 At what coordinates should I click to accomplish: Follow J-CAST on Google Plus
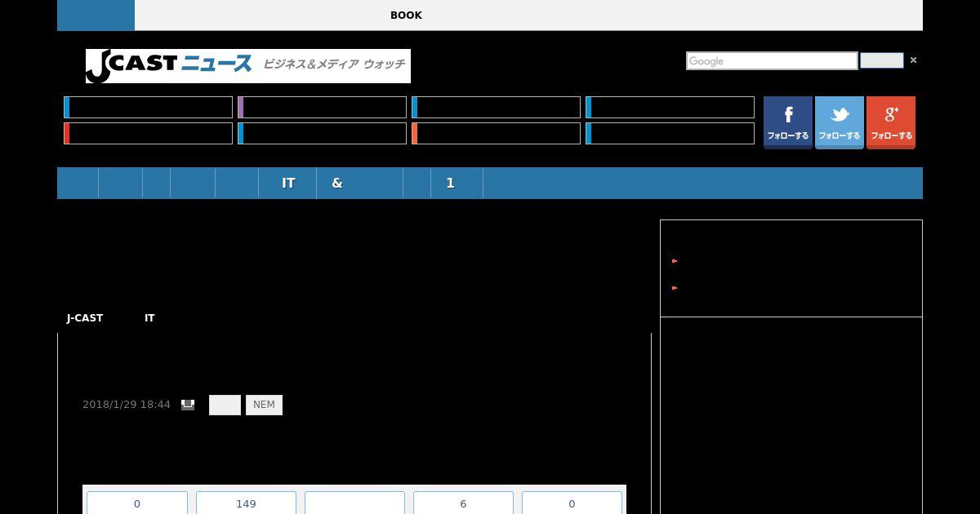(891, 122)
